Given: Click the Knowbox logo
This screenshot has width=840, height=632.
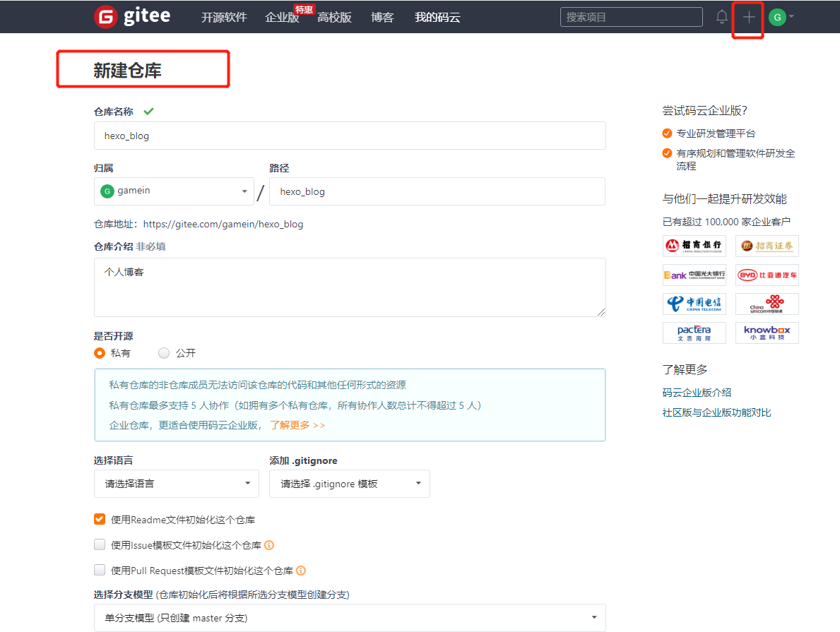Looking at the screenshot, I should click(x=767, y=333).
